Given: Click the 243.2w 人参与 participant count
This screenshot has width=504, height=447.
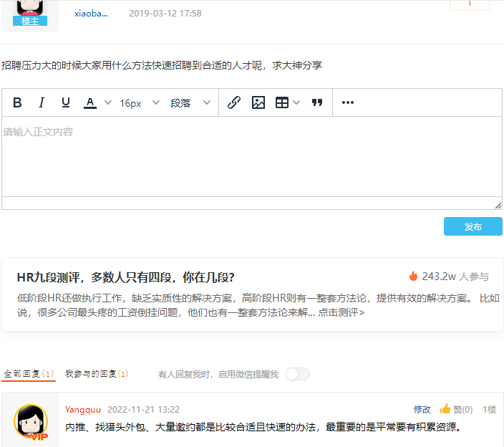Looking at the screenshot, I should (455, 277).
